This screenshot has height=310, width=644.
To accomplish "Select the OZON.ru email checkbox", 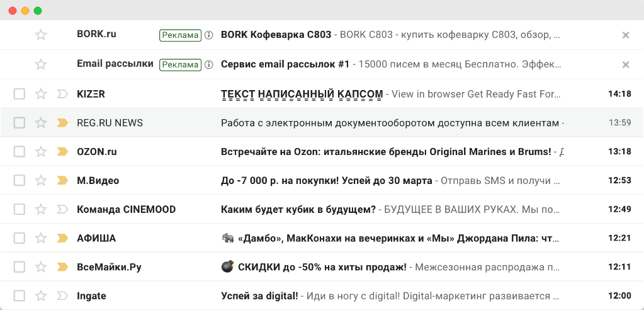I will (x=20, y=152).
